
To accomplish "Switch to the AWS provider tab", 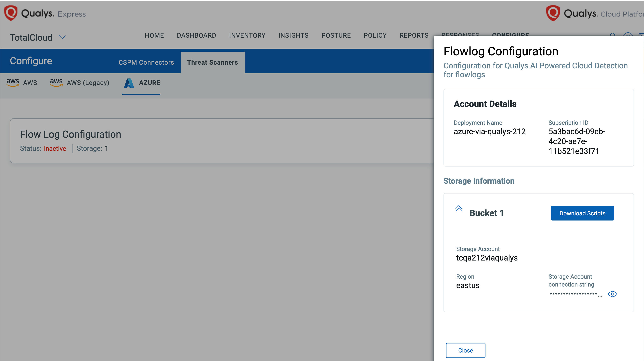I will point(22,83).
